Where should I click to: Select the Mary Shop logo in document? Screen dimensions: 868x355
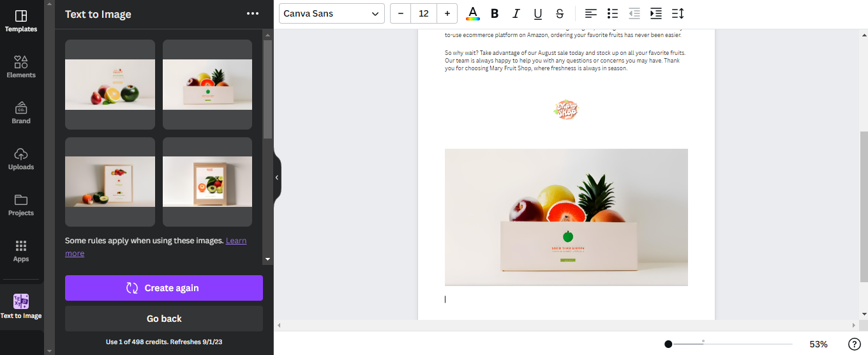pyautogui.click(x=566, y=110)
